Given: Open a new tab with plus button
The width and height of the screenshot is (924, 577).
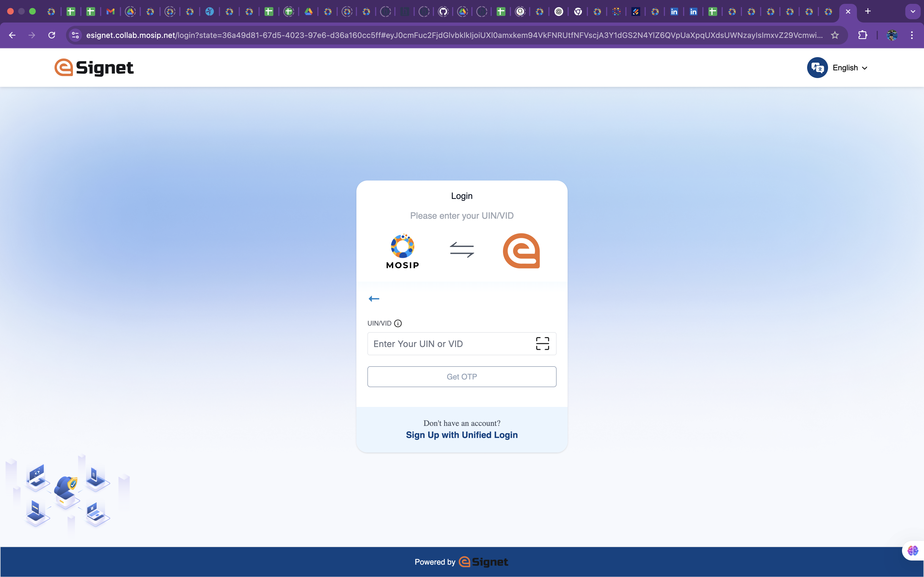Looking at the screenshot, I should point(868,12).
